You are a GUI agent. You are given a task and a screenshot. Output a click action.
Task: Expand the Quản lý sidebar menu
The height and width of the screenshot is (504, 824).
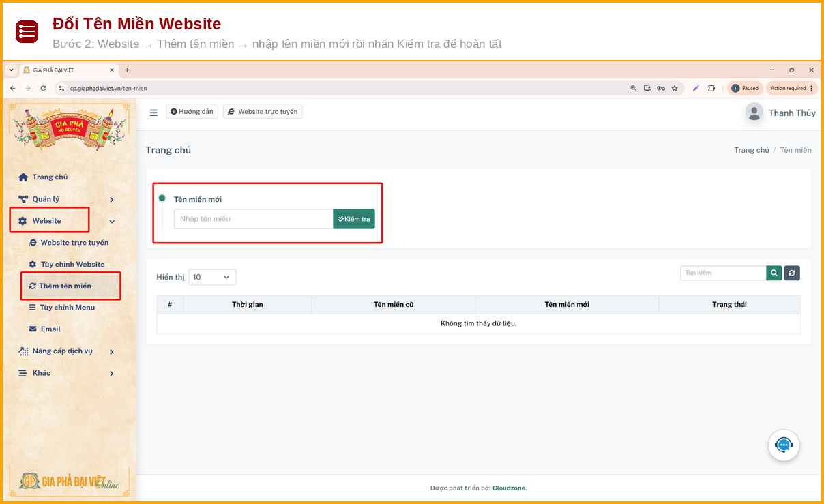(x=66, y=199)
